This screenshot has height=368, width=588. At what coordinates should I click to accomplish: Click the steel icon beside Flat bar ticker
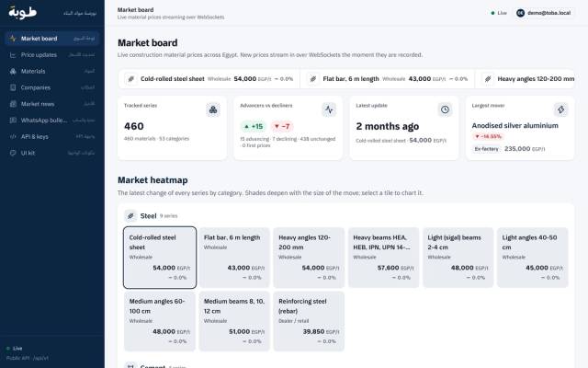313,79
